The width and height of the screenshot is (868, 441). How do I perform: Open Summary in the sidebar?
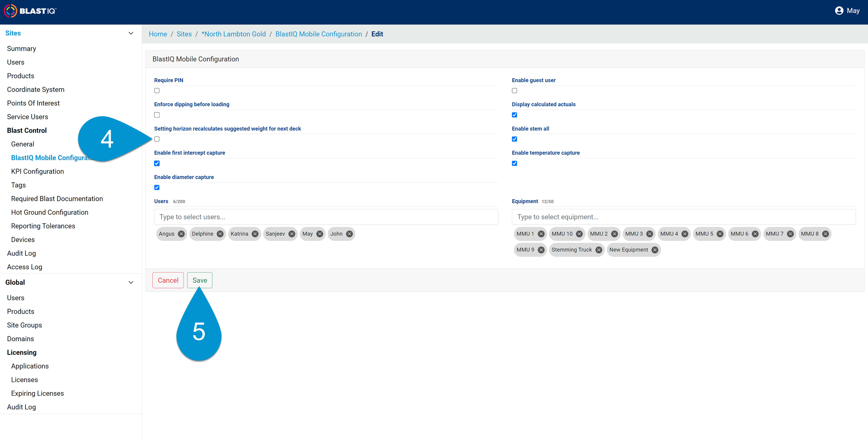pyautogui.click(x=22, y=48)
